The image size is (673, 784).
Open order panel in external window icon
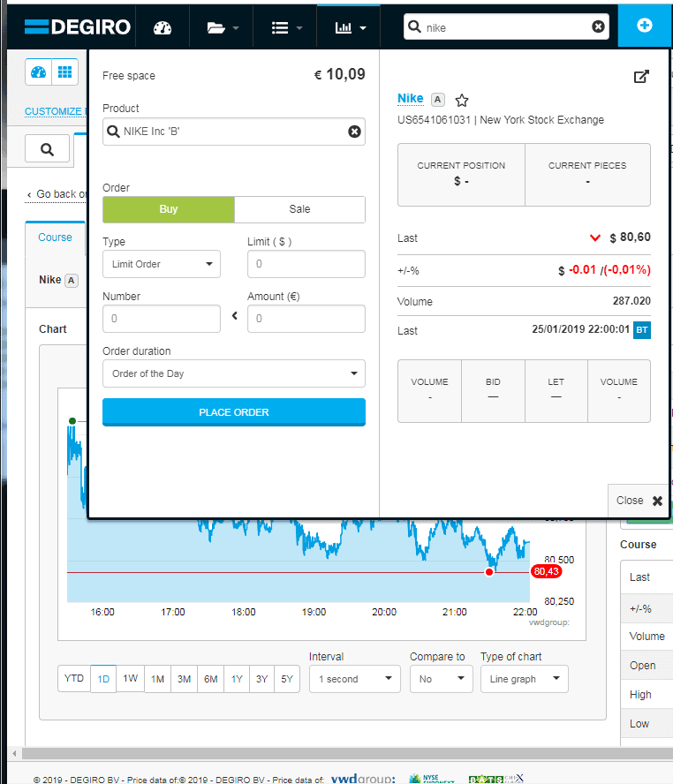pos(641,77)
